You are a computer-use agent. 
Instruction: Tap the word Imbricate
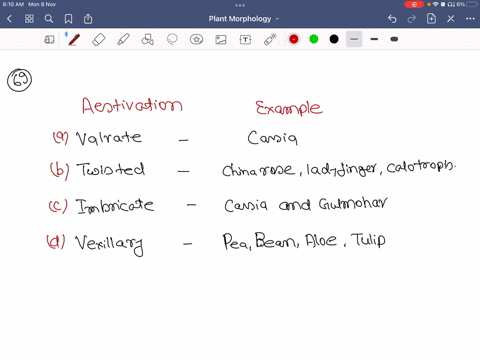[x=115, y=206]
